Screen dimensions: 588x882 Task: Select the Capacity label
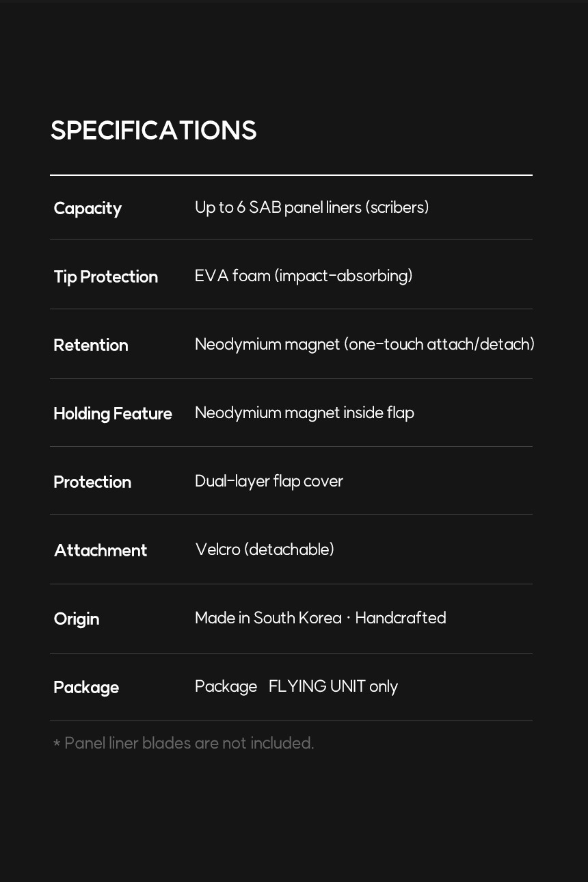[88, 209]
